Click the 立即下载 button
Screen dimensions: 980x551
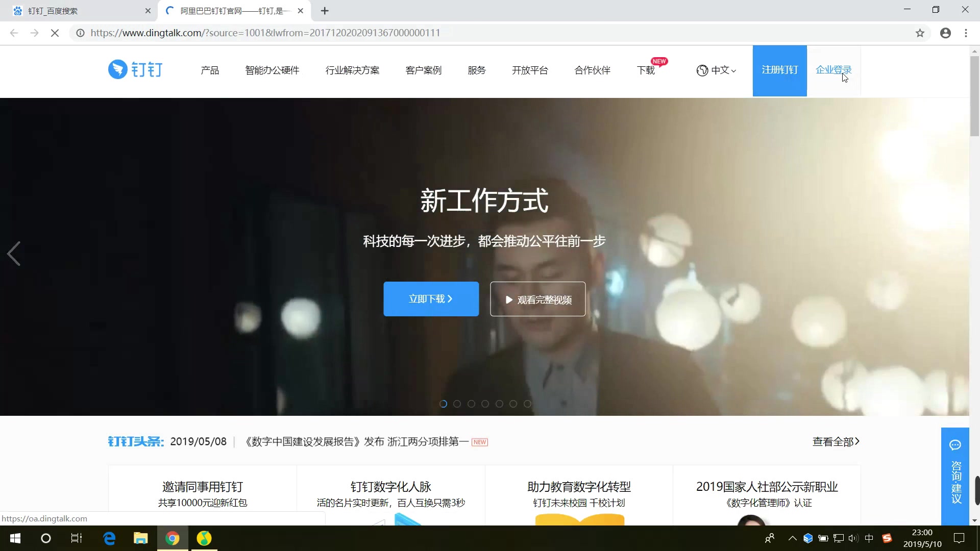[431, 299]
